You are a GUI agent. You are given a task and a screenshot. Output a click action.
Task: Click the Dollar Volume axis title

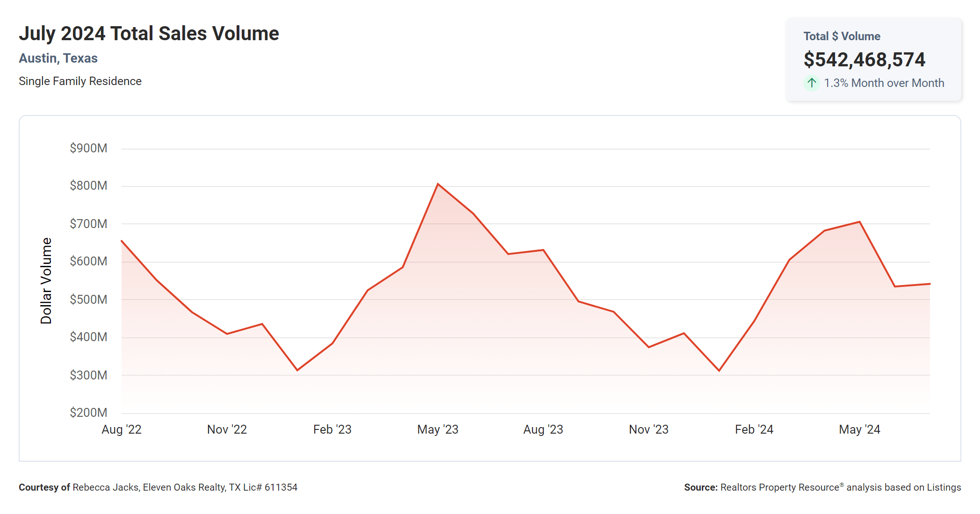46,280
